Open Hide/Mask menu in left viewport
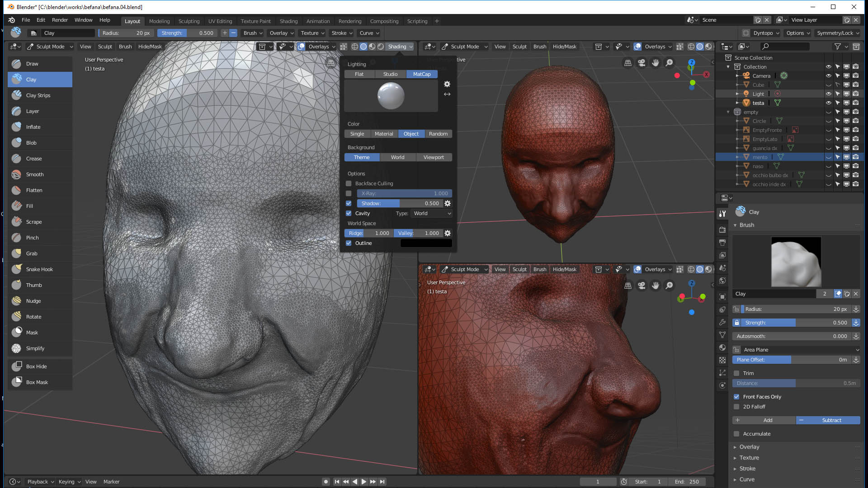This screenshot has height=488, width=868. coord(150,47)
